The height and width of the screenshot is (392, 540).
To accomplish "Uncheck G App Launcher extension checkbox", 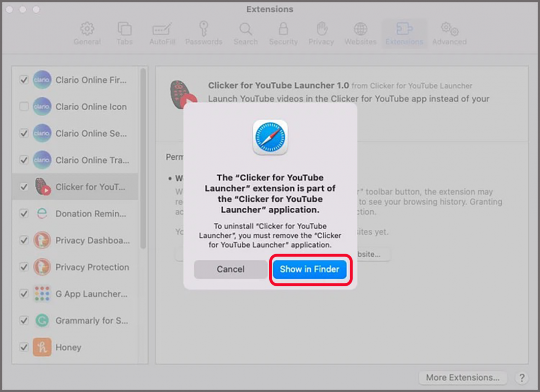I will coord(24,294).
